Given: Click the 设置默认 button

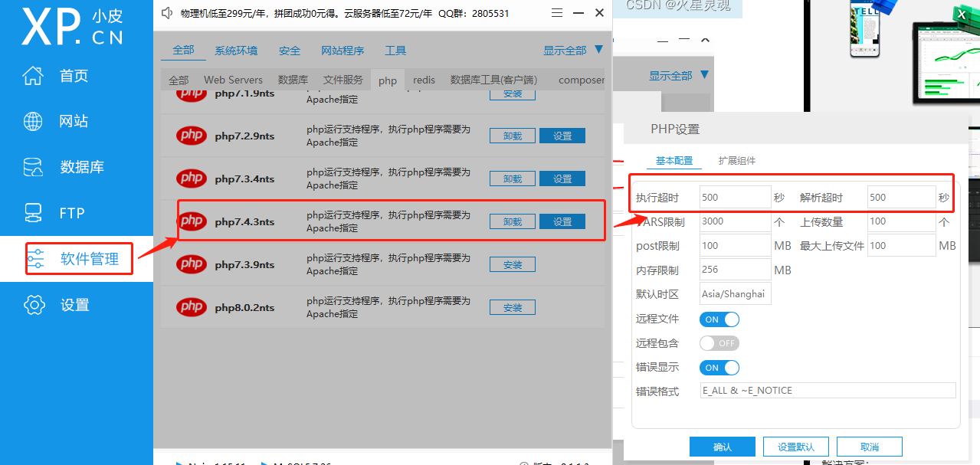Looking at the screenshot, I should coord(796,447).
